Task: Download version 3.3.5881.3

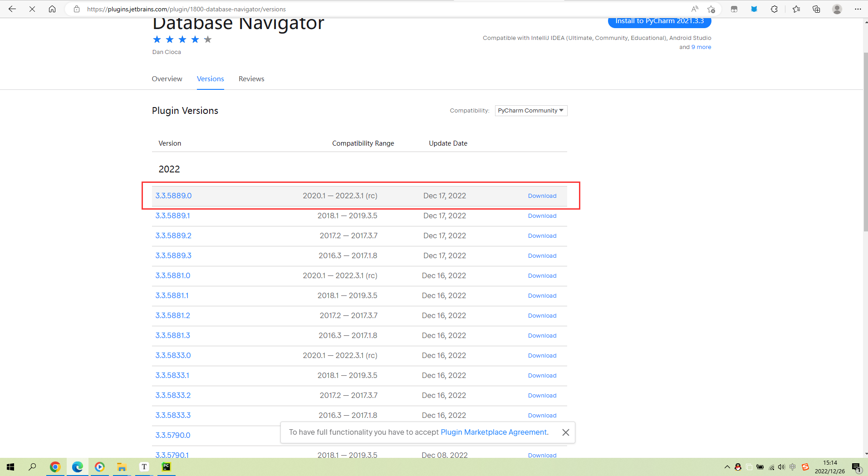Action: coord(542,336)
